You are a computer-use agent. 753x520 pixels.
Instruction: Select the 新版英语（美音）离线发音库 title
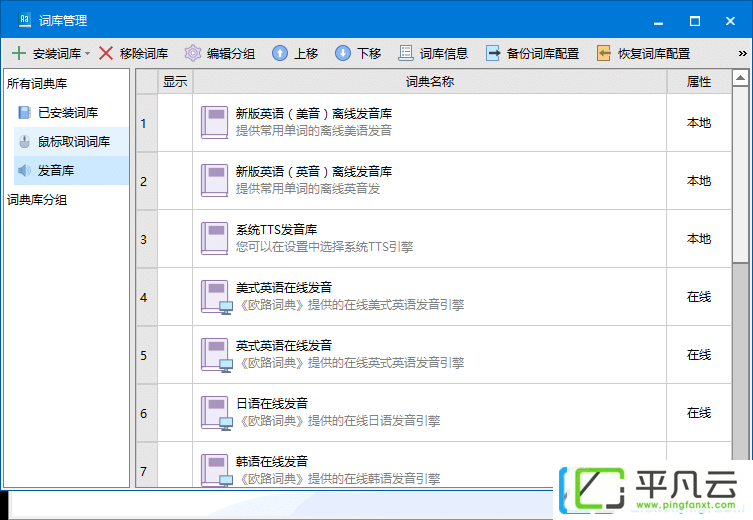pos(314,114)
